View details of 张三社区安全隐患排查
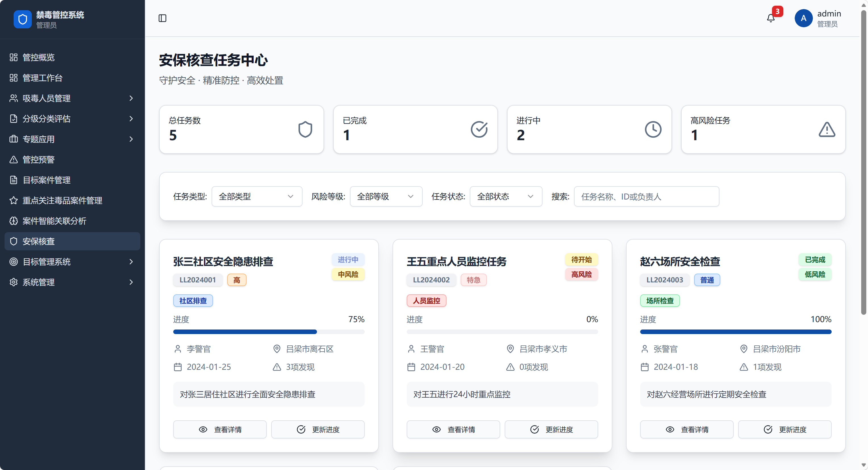Image resolution: width=868 pixels, height=470 pixels. click(x=220, y=429)
